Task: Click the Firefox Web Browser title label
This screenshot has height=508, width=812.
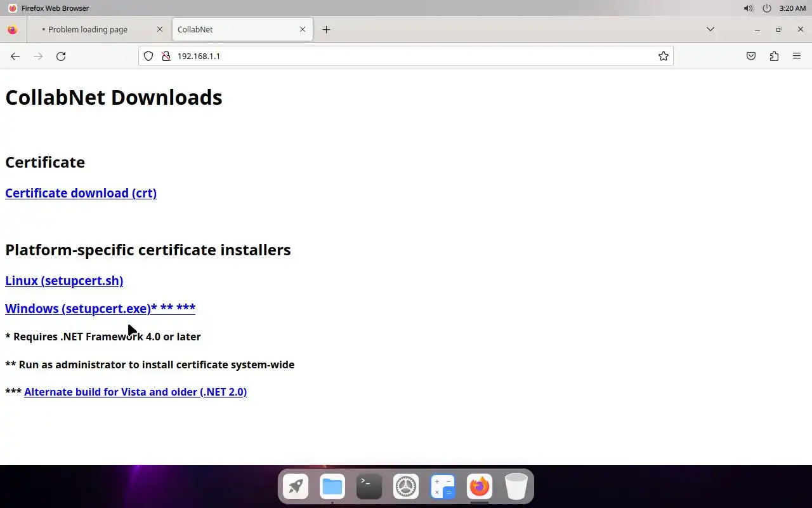Action: (x=55, y=8)
